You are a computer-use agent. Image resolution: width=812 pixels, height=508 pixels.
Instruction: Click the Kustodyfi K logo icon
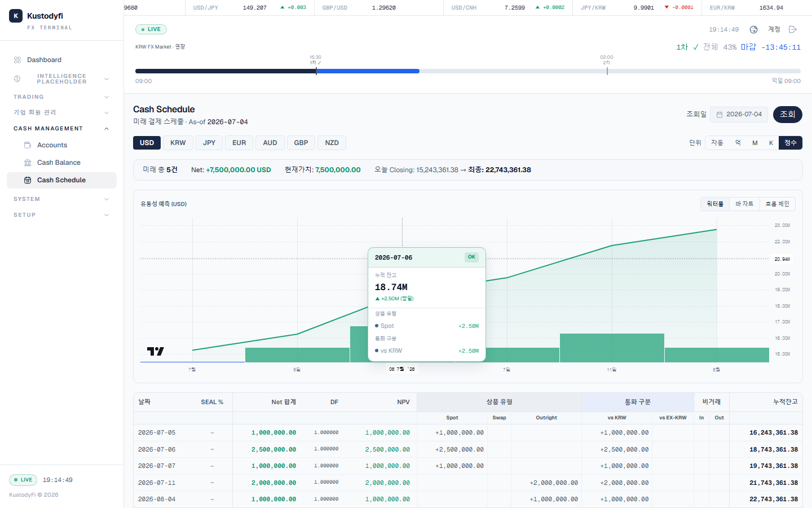(16, 16)
